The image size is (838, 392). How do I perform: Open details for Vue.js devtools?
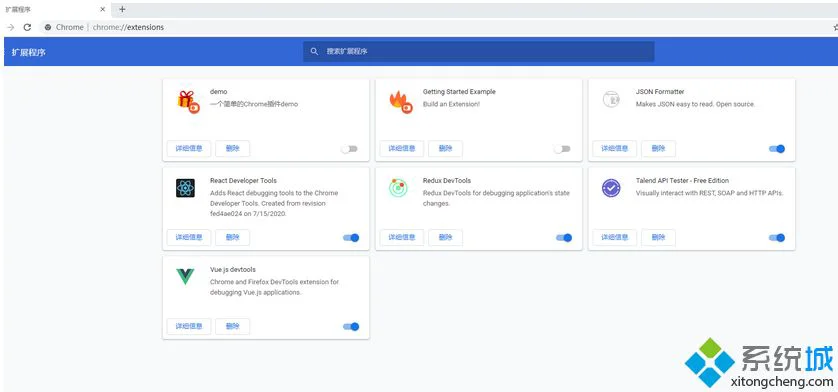(x=189, y=326)
